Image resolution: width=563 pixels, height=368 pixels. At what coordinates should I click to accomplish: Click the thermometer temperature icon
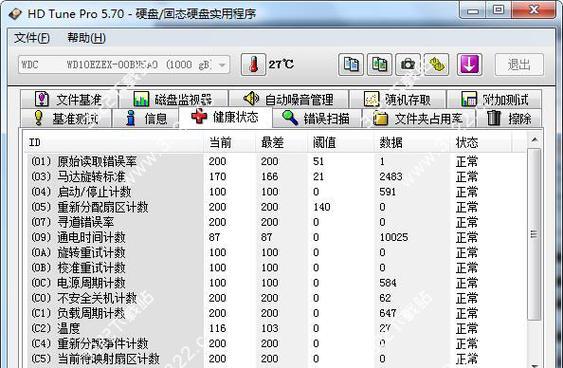(253, 65)
